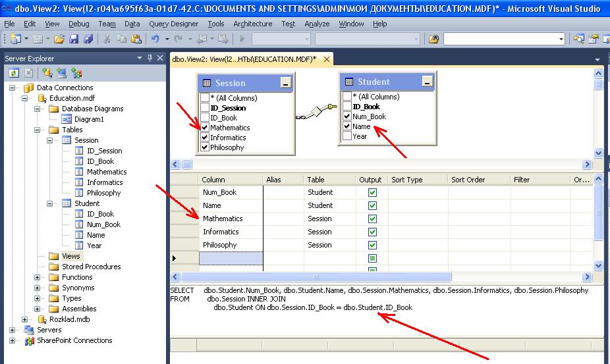This screenshot has width=610, height=364.
Task: Click the Find in Files icon
Action: click(433, 39)
